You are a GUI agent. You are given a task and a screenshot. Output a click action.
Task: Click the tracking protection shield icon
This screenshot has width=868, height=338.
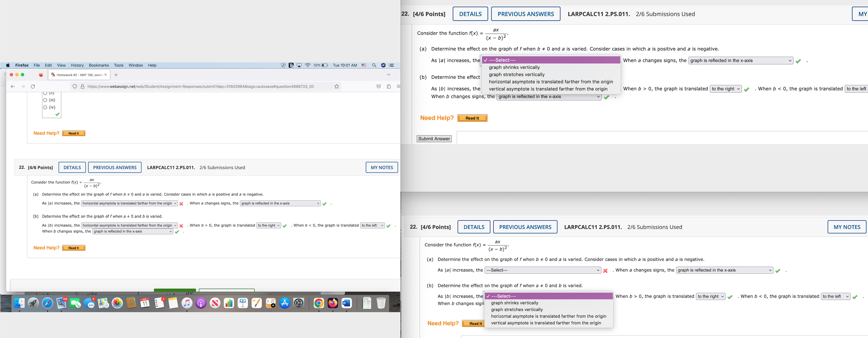pyautogui.click(x=75, y=86)
